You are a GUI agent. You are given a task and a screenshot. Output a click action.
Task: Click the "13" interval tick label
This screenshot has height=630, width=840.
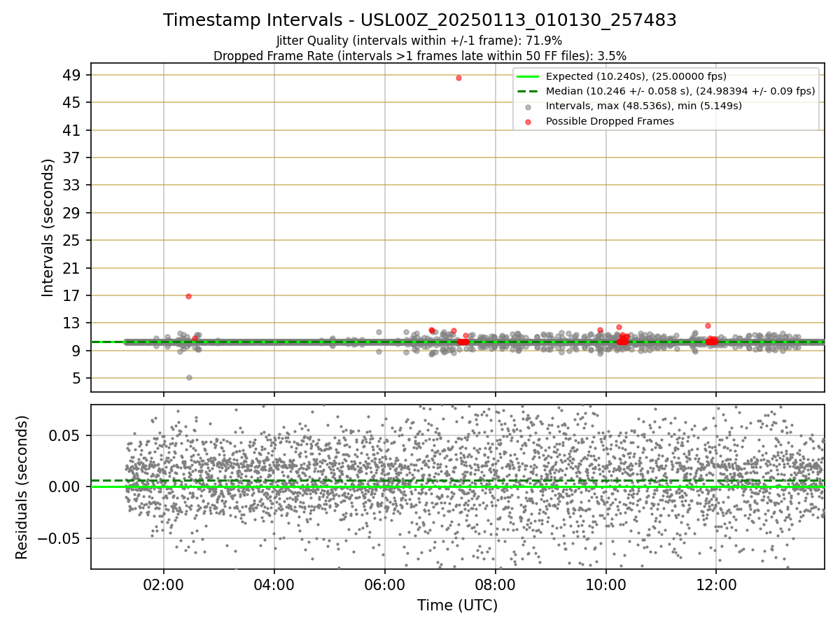[73, 323]
